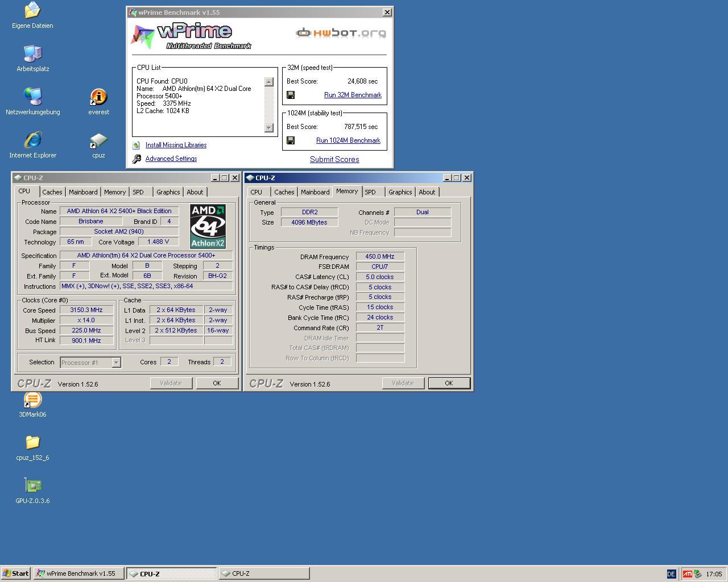728x582 pixels.
Task: Switch to CPU tab in right CPU-Z window
Action: coord(257,192)
